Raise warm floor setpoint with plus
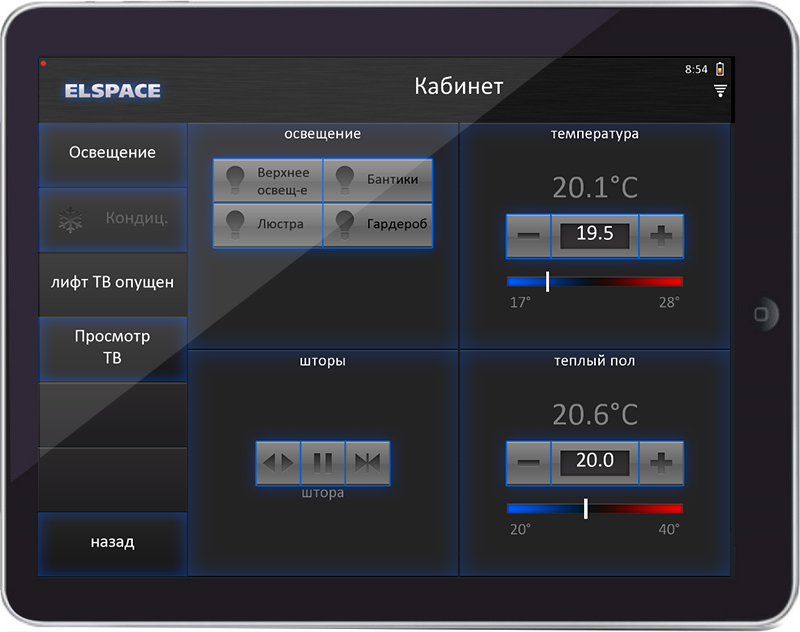 click(660, 462)
